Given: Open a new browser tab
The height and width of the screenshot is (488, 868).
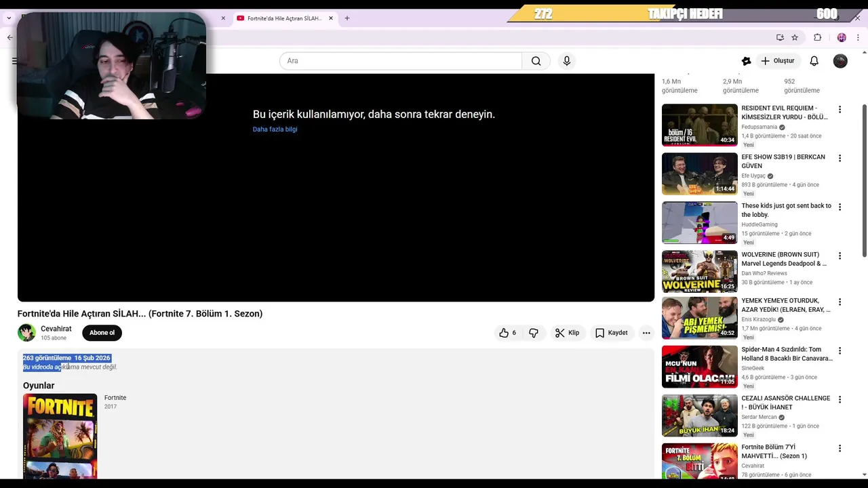Looking at the screenshot, I should click(347, 18).
